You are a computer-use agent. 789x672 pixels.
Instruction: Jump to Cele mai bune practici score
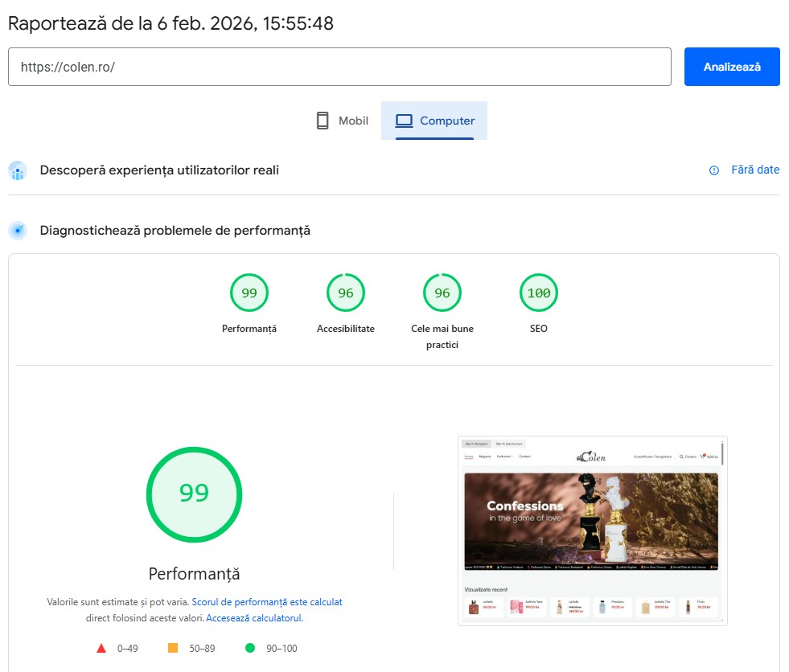(x=442, y=293)
